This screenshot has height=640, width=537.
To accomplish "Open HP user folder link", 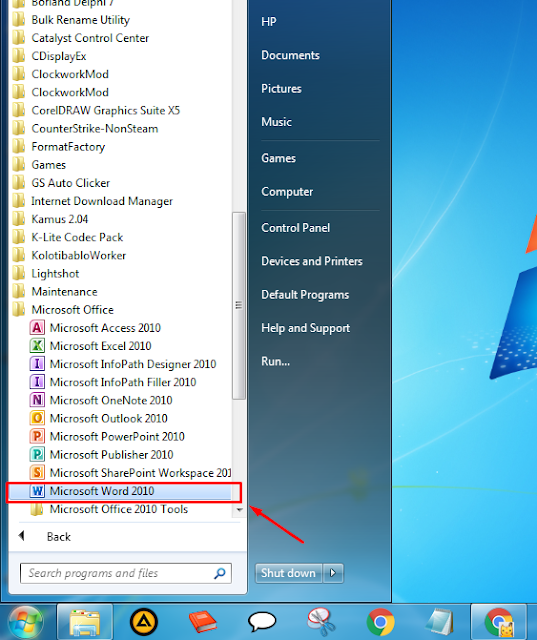I will (x=268, y=22).
